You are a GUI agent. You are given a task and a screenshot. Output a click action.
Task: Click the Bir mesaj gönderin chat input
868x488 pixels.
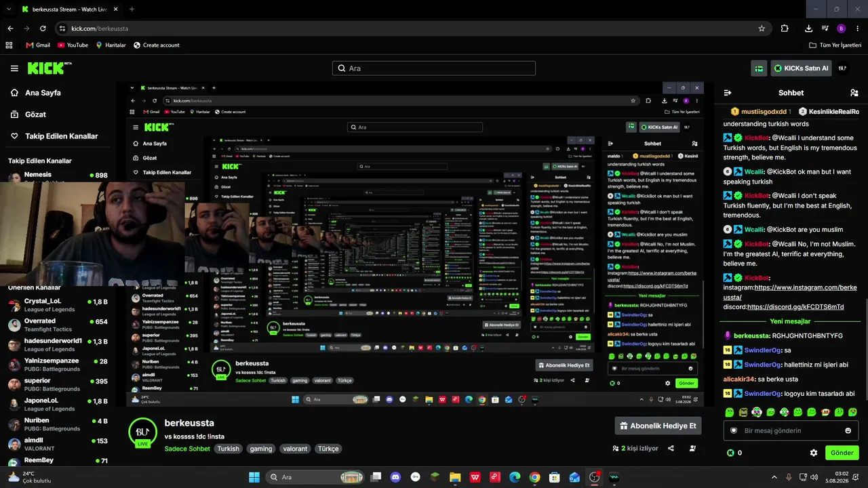pos(790,430)
